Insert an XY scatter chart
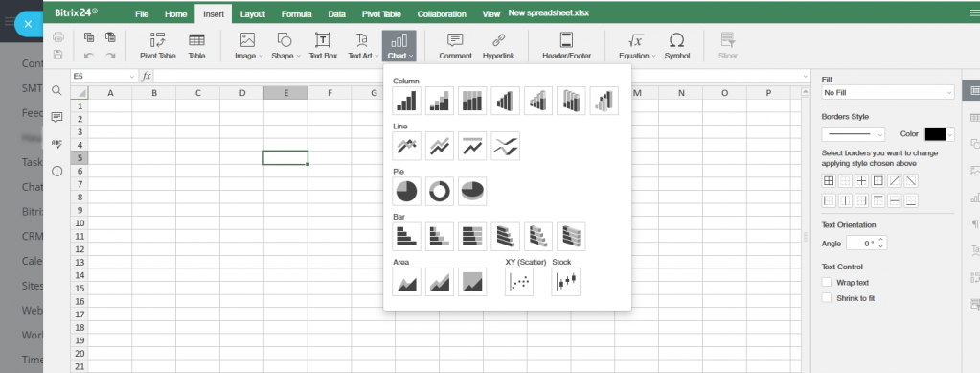 (x=519, y=282)
